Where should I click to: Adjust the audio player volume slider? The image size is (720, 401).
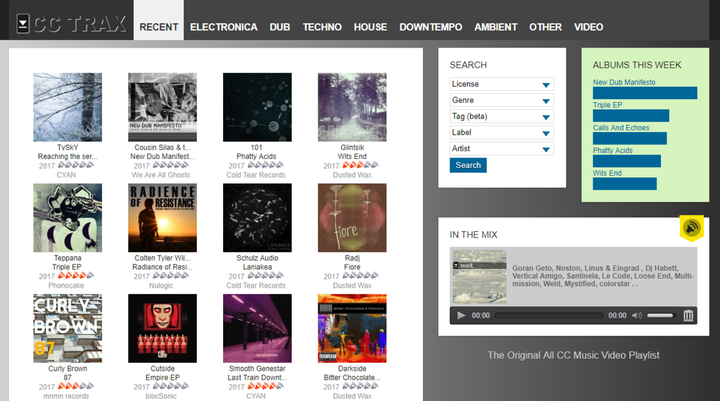pyautogui.click(x=660, y=316)
